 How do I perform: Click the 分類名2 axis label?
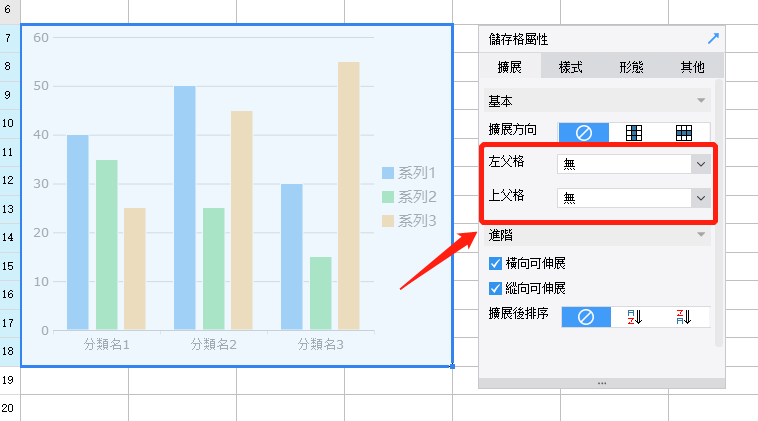pyautogui.click(x=214, y=345)
